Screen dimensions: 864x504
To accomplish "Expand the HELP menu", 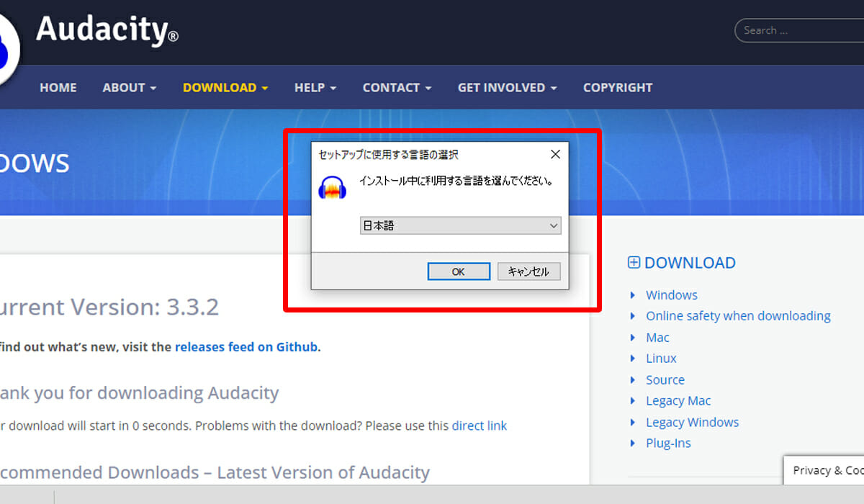I will coord(315,88).
